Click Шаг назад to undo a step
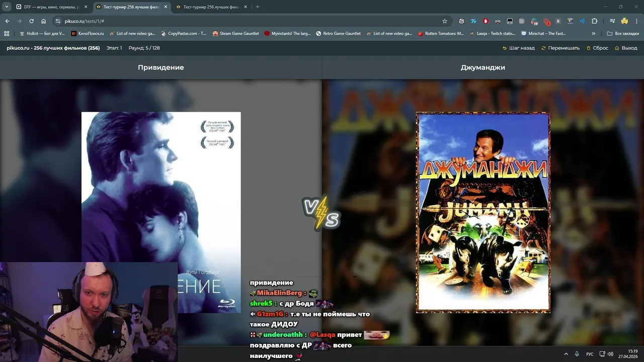 (519, 48)
